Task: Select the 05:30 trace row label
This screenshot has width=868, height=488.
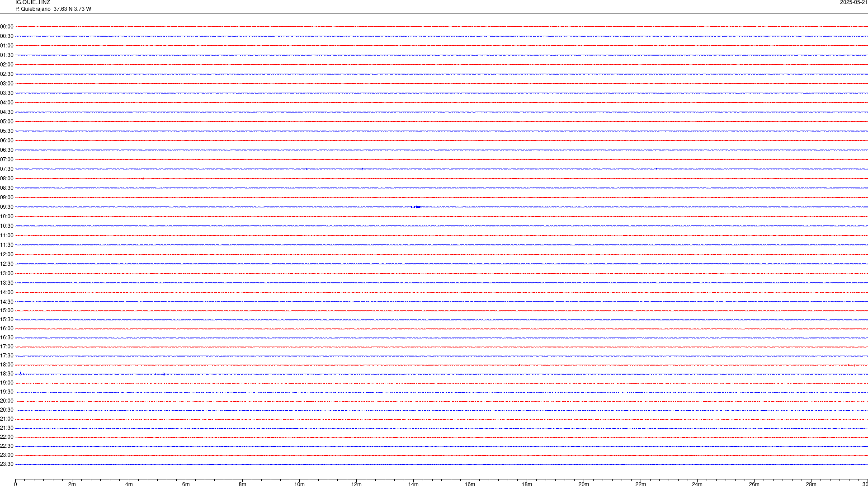Action: [x=7, y=131]
